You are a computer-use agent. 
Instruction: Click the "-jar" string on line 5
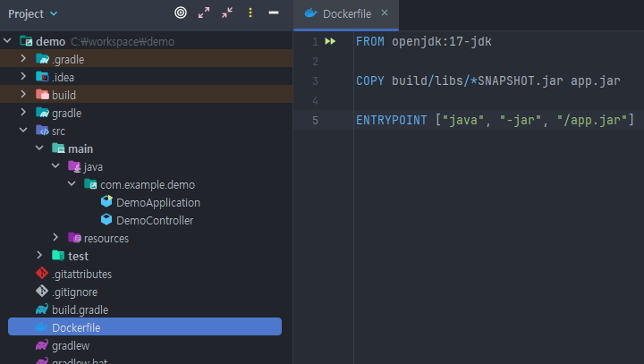(x=521, y=120)
